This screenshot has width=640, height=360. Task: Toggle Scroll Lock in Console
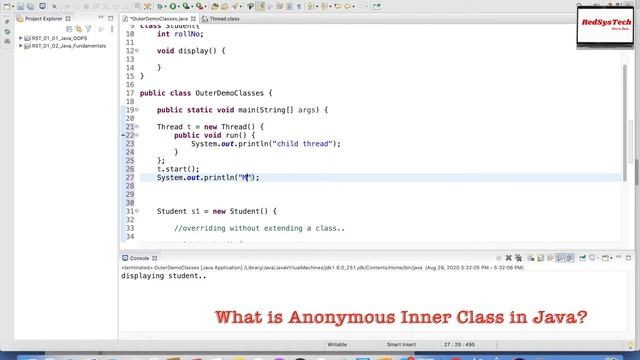click(x=540, y=258)
